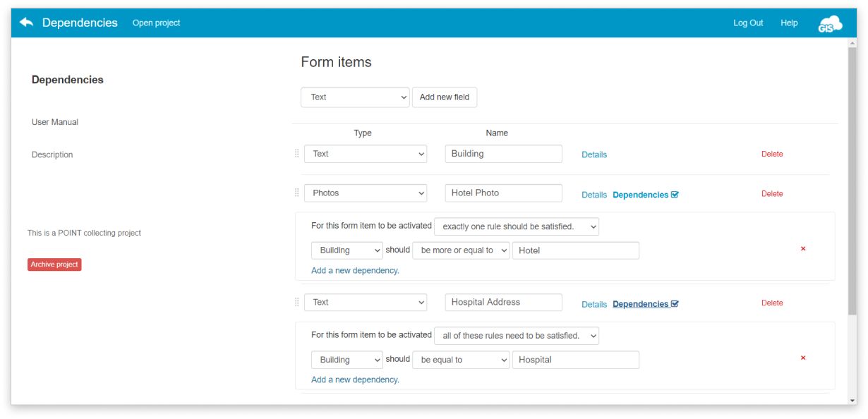Click the scrollbar up arrow
The image size is (868, 419).
click(x=852, y=42)
